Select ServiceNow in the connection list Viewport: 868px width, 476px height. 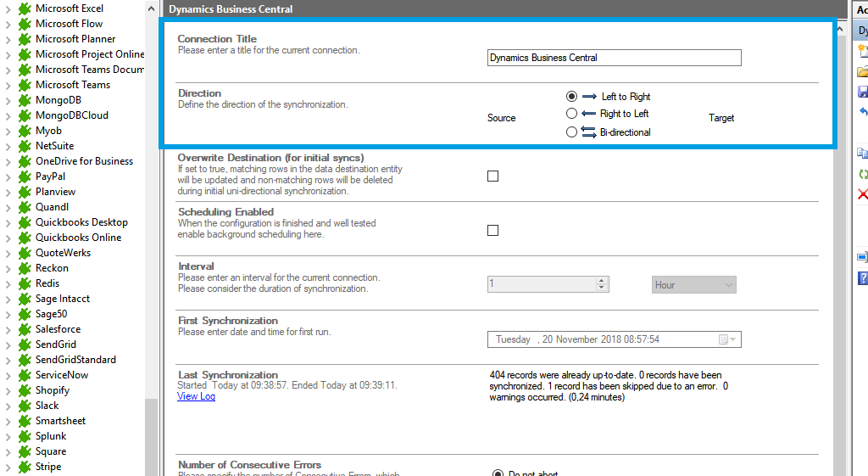62,375
